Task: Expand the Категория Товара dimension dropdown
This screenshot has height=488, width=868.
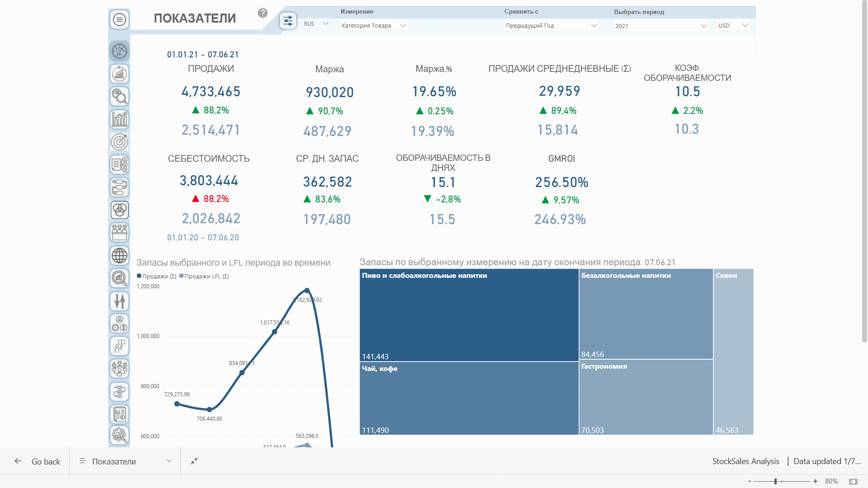Action: [374, 26]
